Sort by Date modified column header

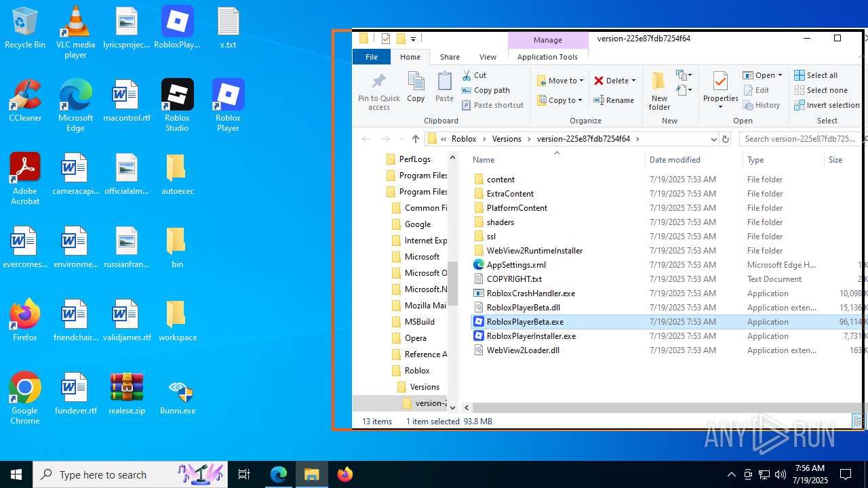coord(693,160)
